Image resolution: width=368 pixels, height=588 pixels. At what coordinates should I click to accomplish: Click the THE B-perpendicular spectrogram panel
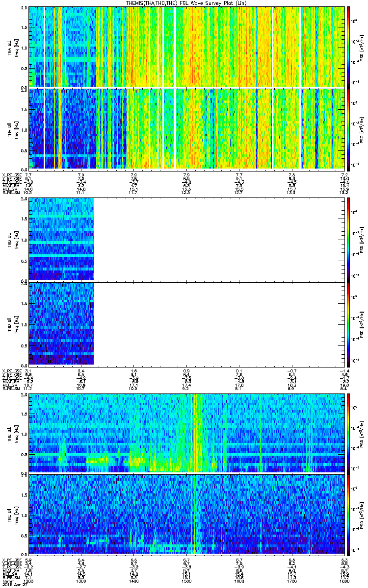[187, 433]
